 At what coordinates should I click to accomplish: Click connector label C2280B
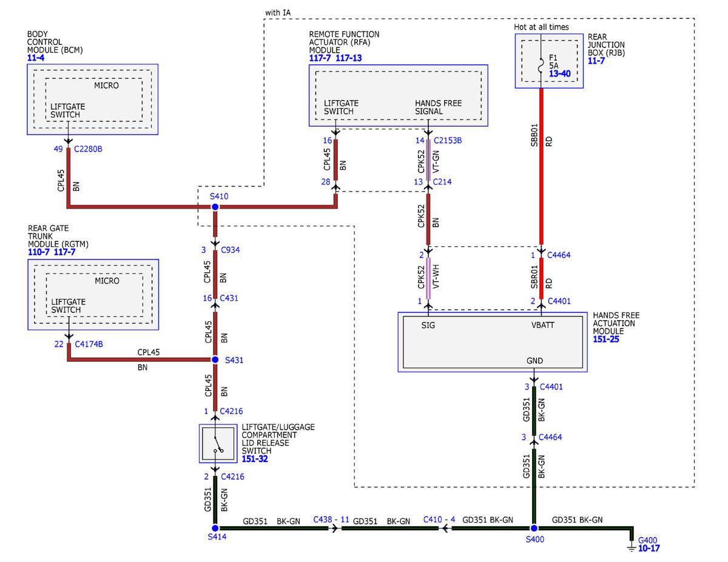click(x=89, y=149)
